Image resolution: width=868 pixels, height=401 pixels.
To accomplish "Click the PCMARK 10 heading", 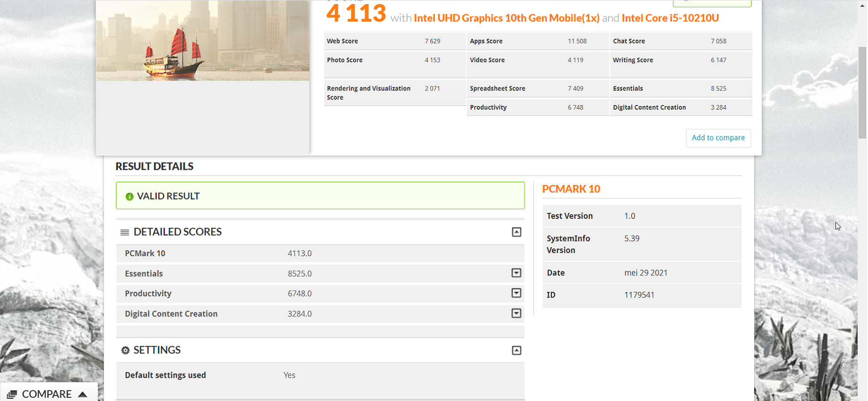I will click(x=571, y=189).
